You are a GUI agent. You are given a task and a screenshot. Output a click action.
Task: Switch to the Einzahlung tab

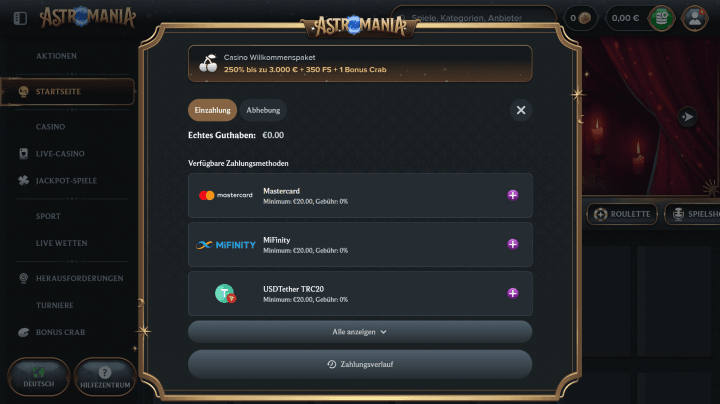tap(212, 110)
